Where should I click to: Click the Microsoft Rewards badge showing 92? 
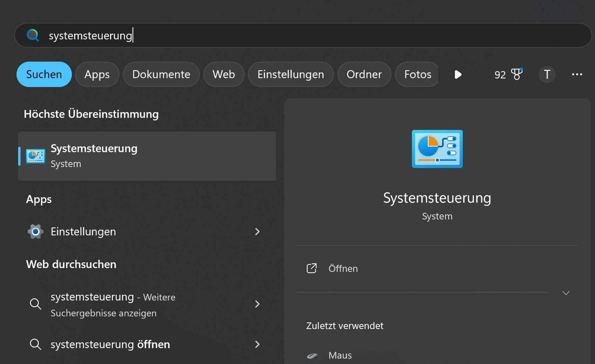click(x=508, y=74)
